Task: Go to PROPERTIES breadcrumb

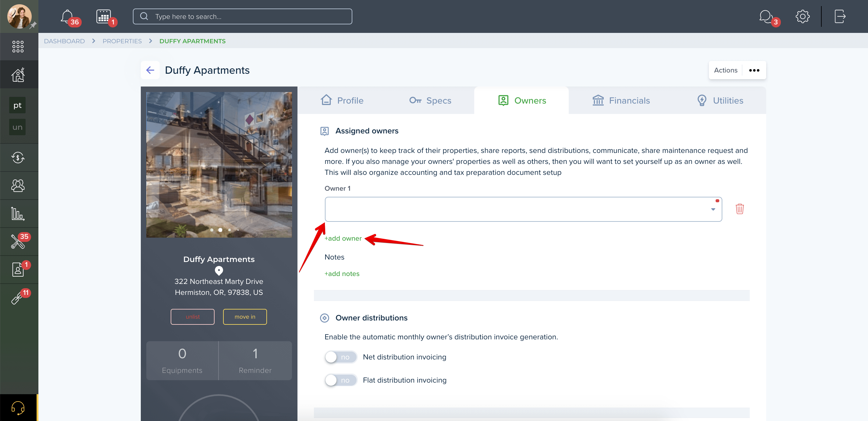Action: 122,41
